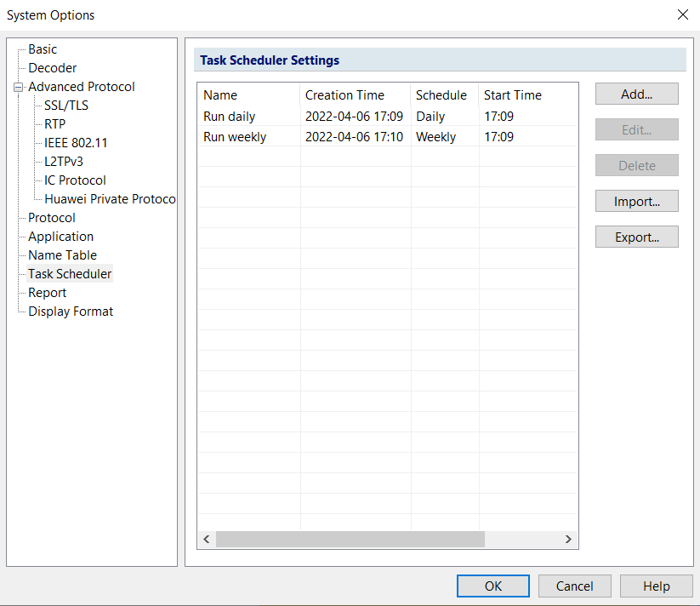Export tasks using the Export... button

coord(636,237)
